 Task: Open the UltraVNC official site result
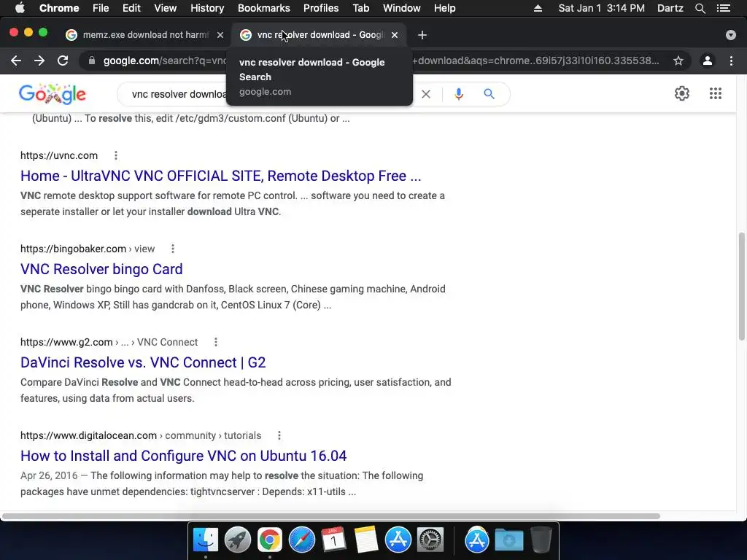(220, 176)
